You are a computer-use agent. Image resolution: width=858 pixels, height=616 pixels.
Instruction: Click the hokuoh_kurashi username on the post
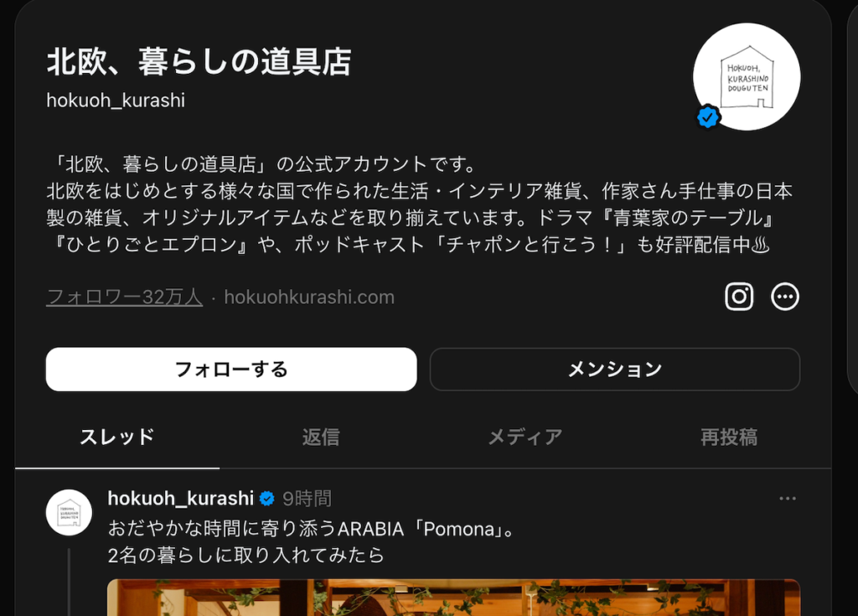(x=181, y=499)
